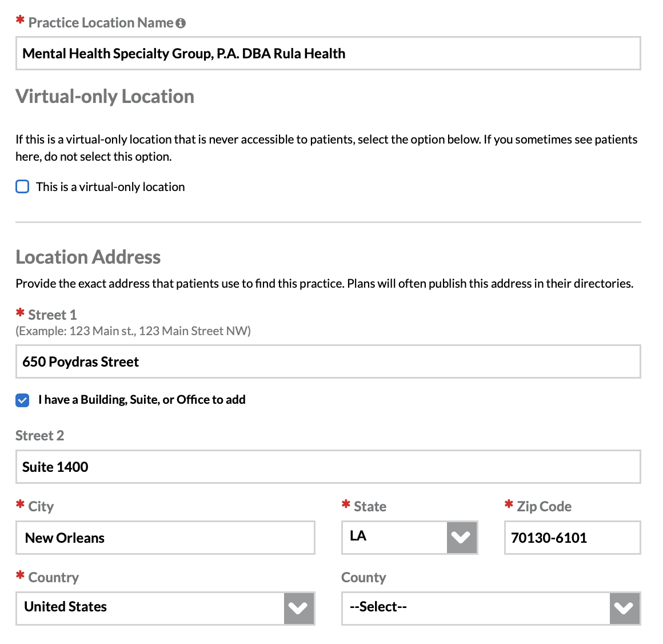The height and width of the screenshot is (644, 663).
Task: Click the Street 1 field with 650 Poydras Street
Action: (x=327, y=362)
